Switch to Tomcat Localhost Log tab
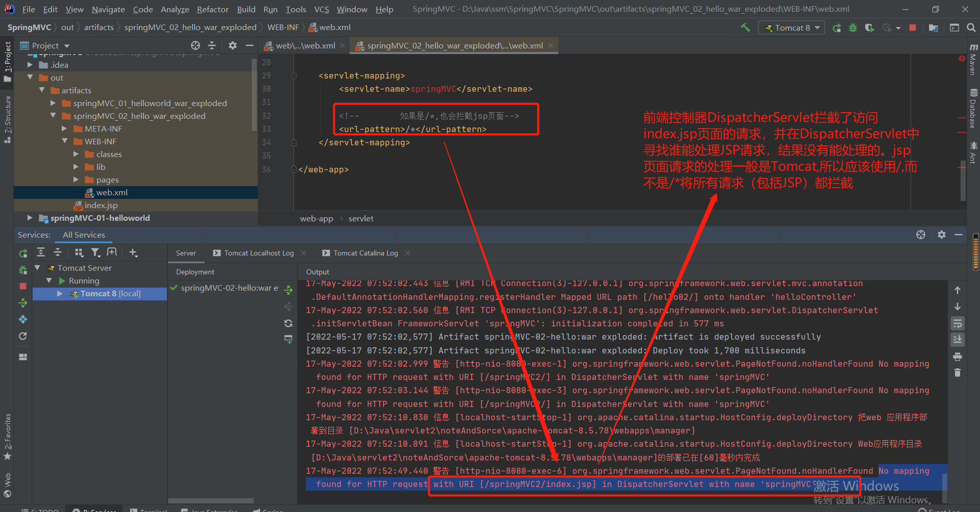The height and width of the screenshot is (512, 980). [x=259, y=253]
